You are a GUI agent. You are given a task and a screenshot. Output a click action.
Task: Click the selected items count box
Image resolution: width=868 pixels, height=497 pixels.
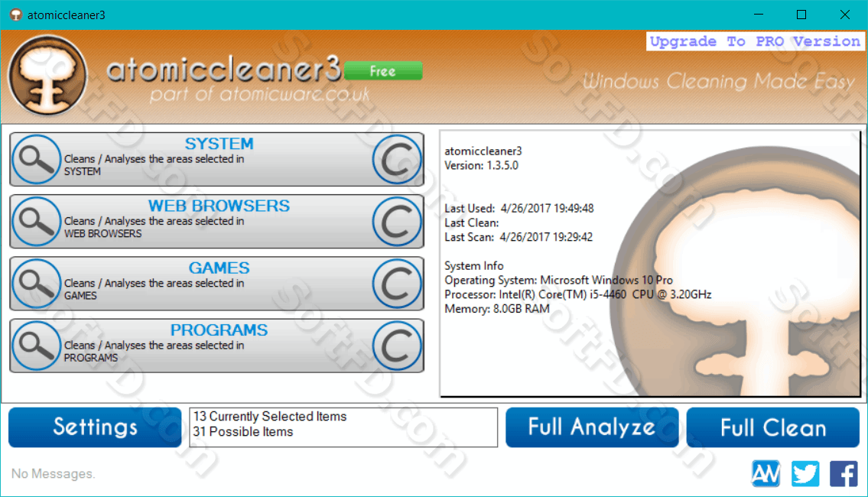coord(343,427)
